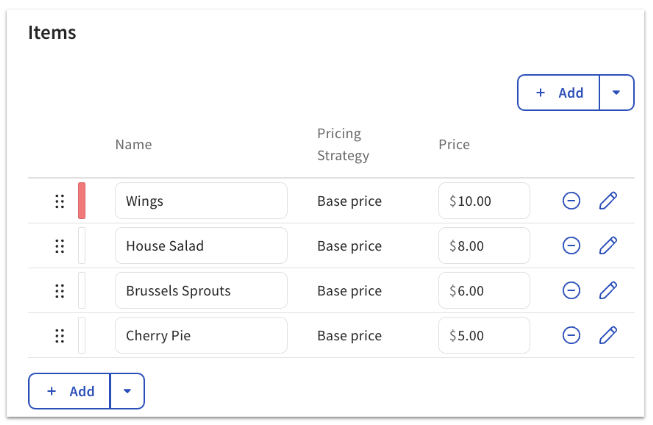Edit the Brussels Sprouts item
This screenshot has height=425, width=653.
(x=608, y=291)
